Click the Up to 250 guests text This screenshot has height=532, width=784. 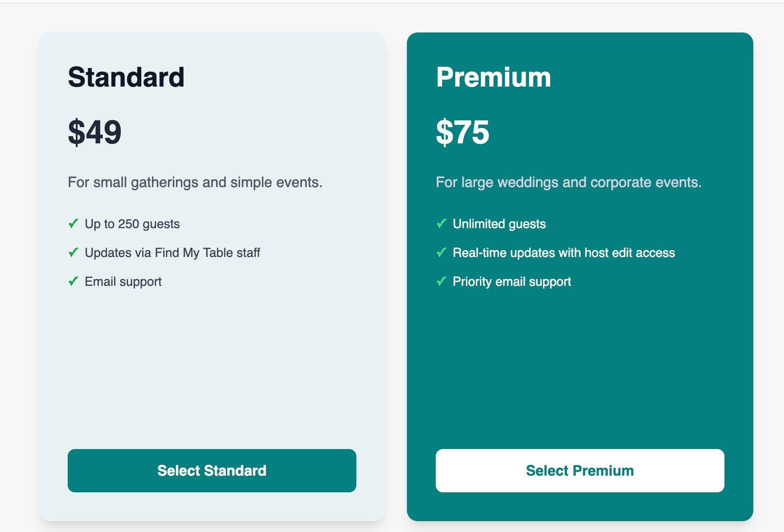[x=132, y=224]
